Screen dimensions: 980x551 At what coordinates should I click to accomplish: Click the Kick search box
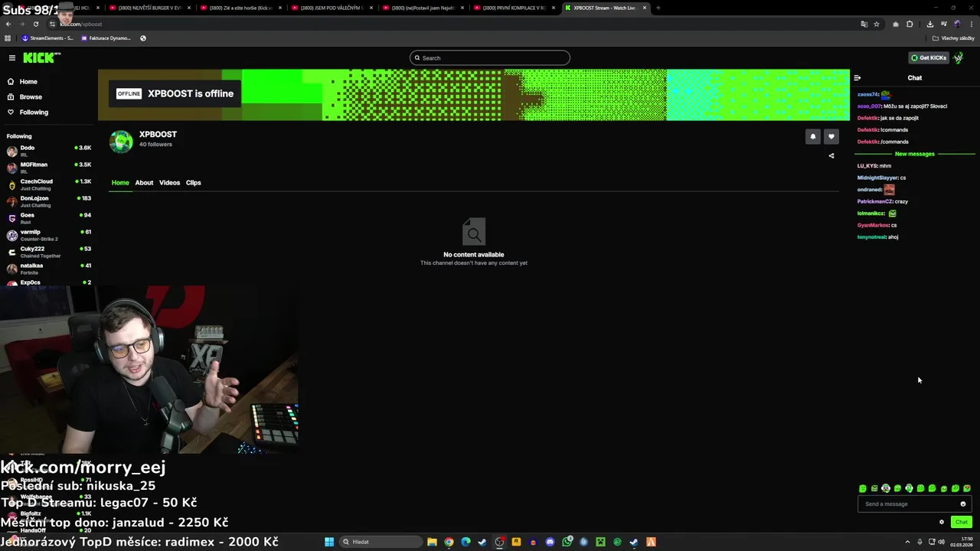(x=490, y=57)
